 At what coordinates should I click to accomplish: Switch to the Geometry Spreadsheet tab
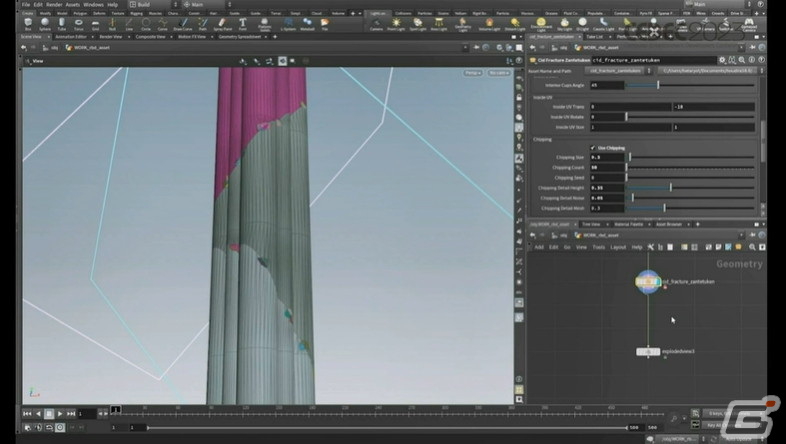pyautogui.click(x=240, y=37)
